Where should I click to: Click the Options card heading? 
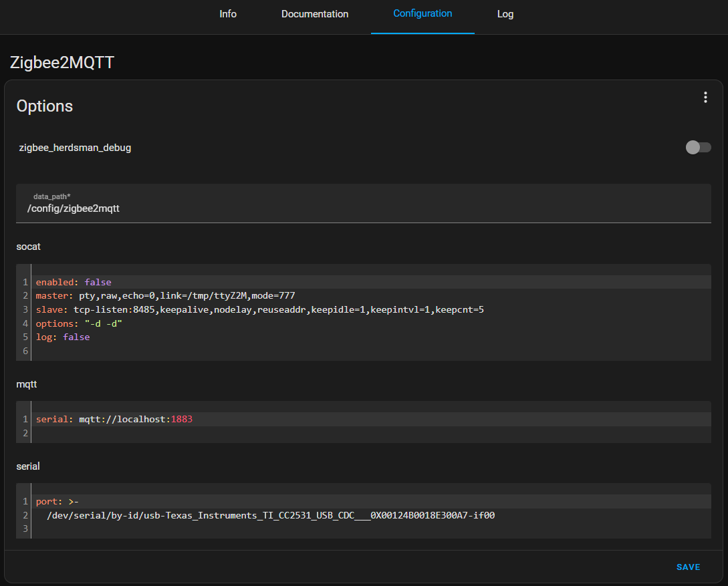45,106
